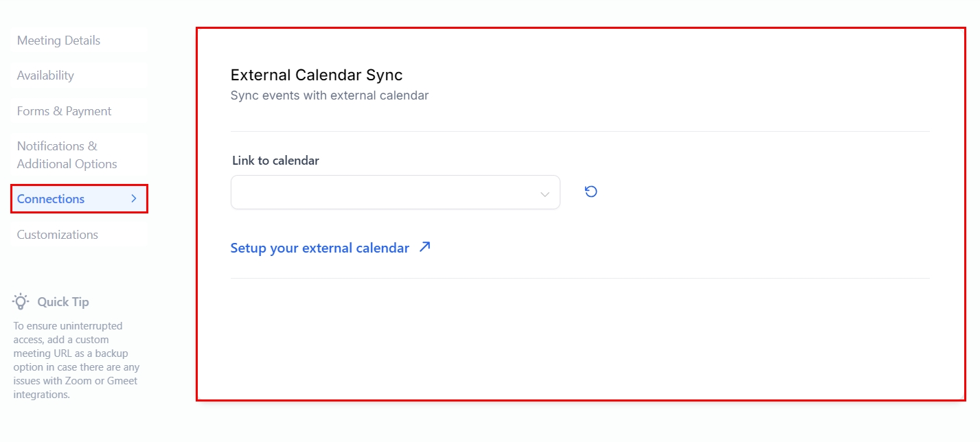
Task: Click empty area below the Setup link
Action: [580, 336]
